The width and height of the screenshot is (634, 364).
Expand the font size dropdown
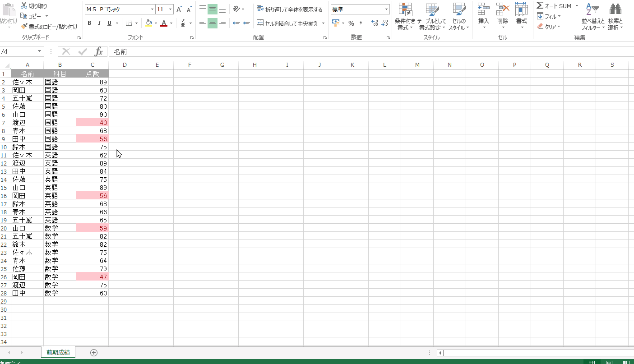pos(170,9)
